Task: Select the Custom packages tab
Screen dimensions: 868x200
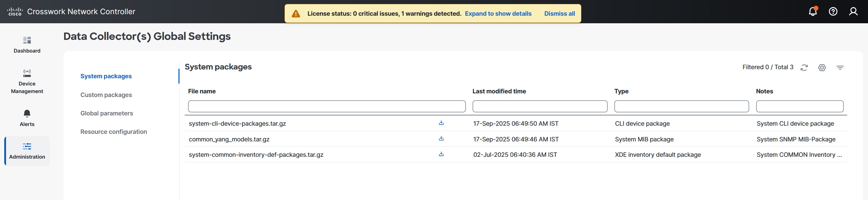Action: pyautogui.click(x=106, y=95)
